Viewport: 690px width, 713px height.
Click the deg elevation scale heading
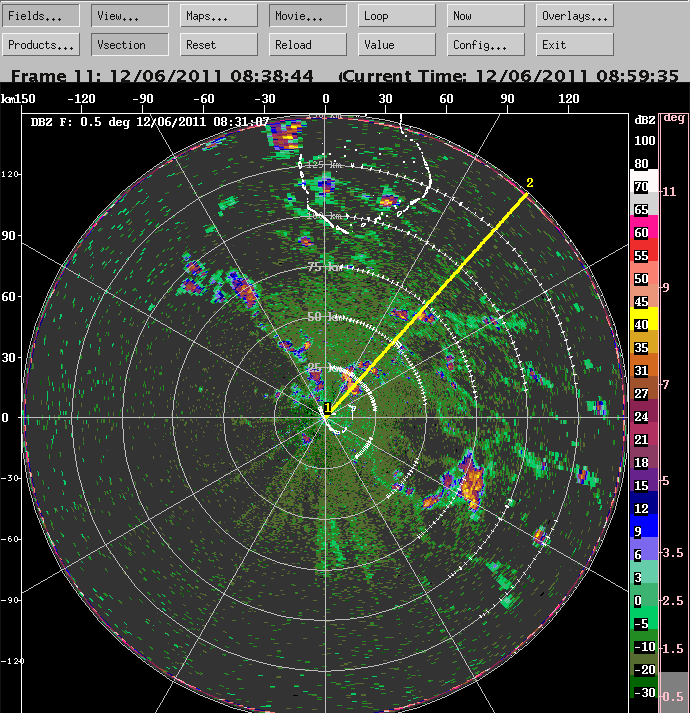tap(674, 118)
